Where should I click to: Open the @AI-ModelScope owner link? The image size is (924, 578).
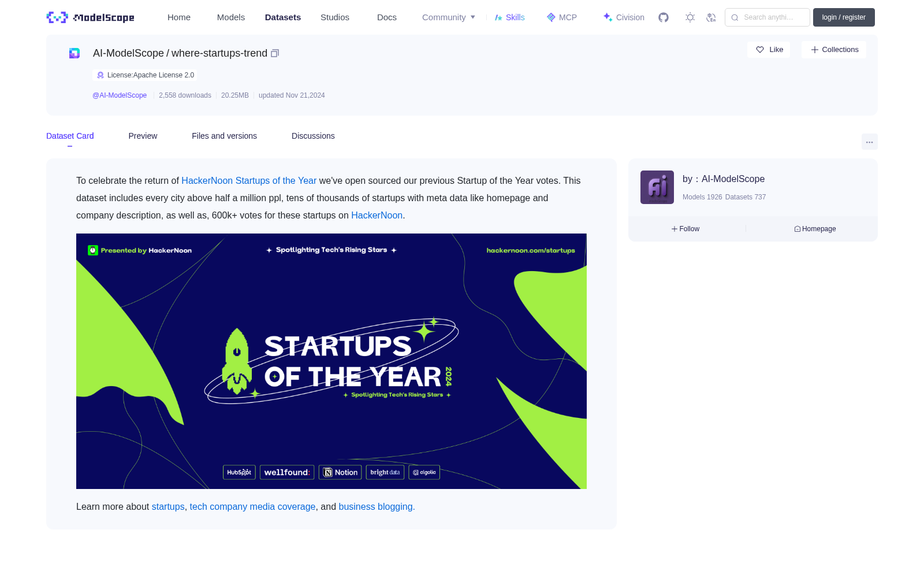pyautogui.click(x=120, y=95)
